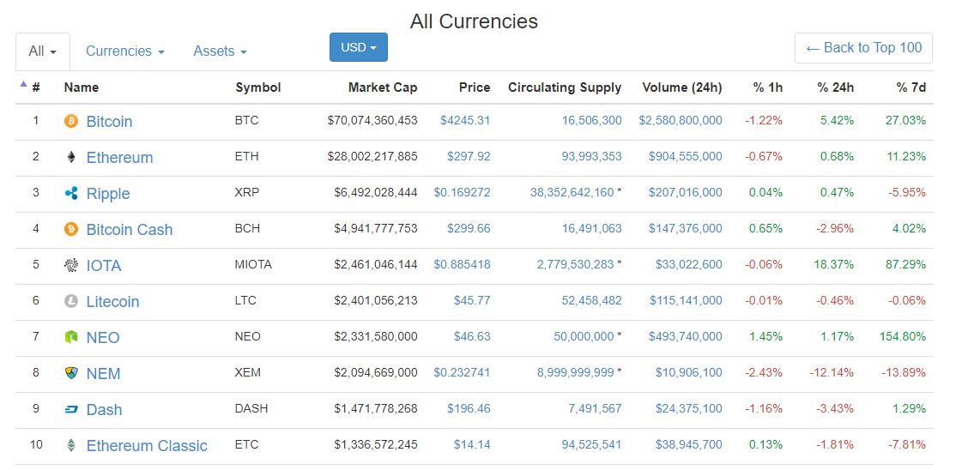Click the Ethereum diamond logo icon

[x=71, y=158]
